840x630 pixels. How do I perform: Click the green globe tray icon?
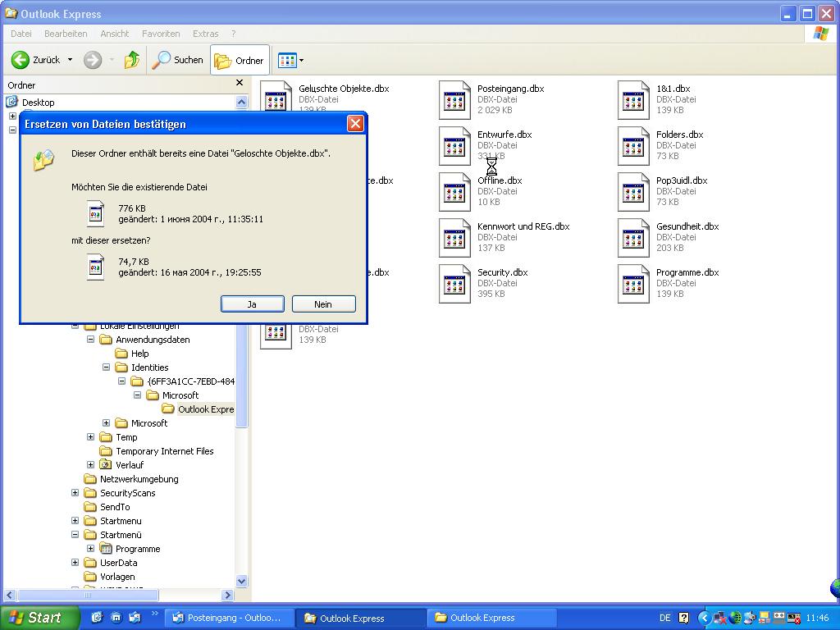(x=735, y=619)
